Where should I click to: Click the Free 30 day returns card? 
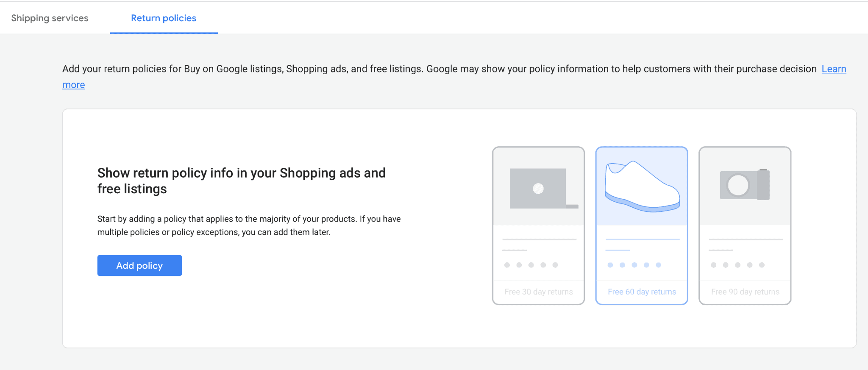point(538,225)
